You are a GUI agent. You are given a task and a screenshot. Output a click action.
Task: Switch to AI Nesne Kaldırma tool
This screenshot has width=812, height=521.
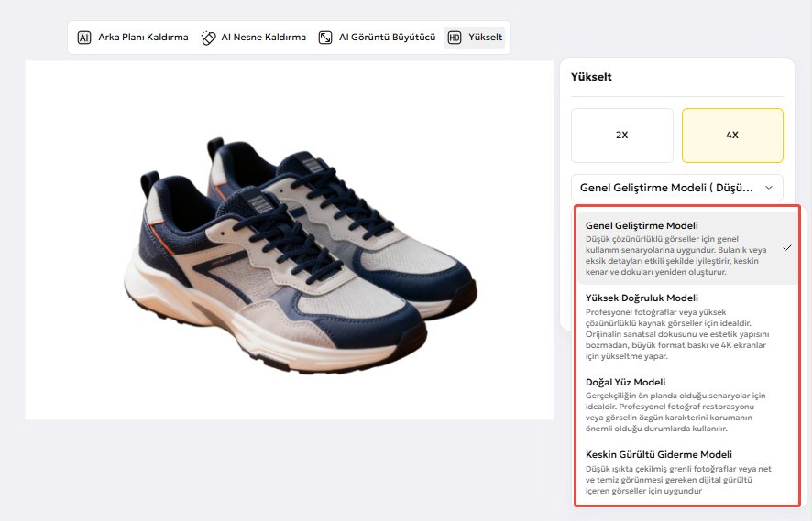[254, 38]
